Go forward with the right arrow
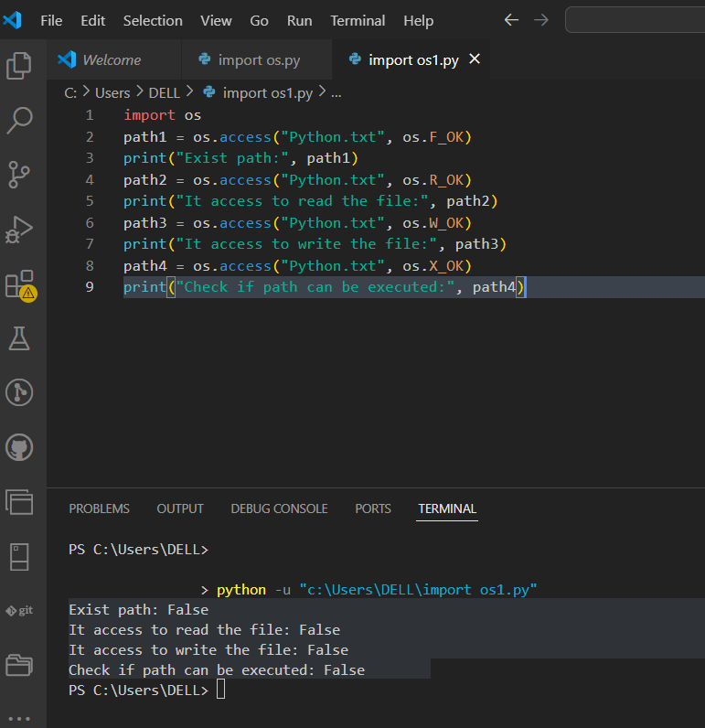This screenshot has height=728, width=705. 541,20
